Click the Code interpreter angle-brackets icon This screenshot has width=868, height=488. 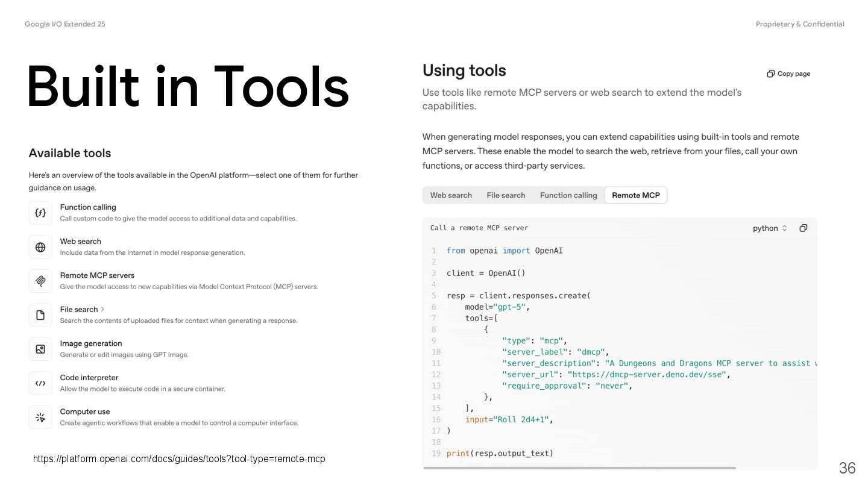click(x=40, y=383)
